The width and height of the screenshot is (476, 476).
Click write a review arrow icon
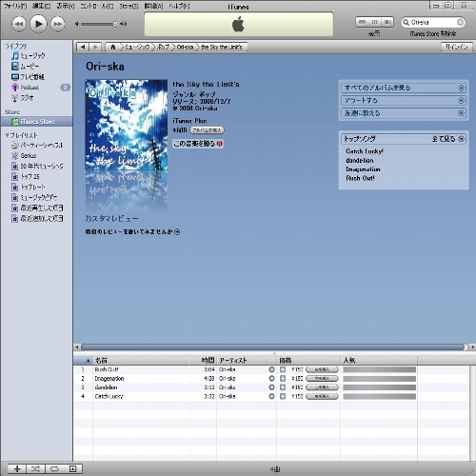(x=177, y=231)
